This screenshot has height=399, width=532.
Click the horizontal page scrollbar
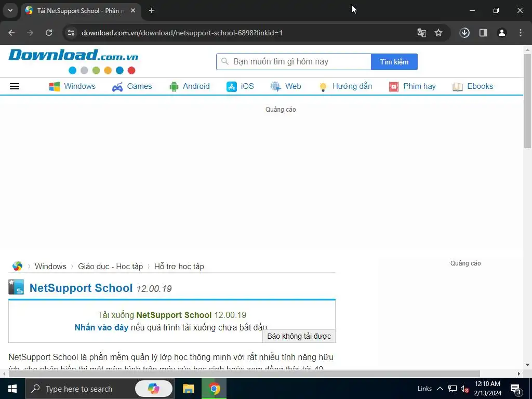(244, 374)
